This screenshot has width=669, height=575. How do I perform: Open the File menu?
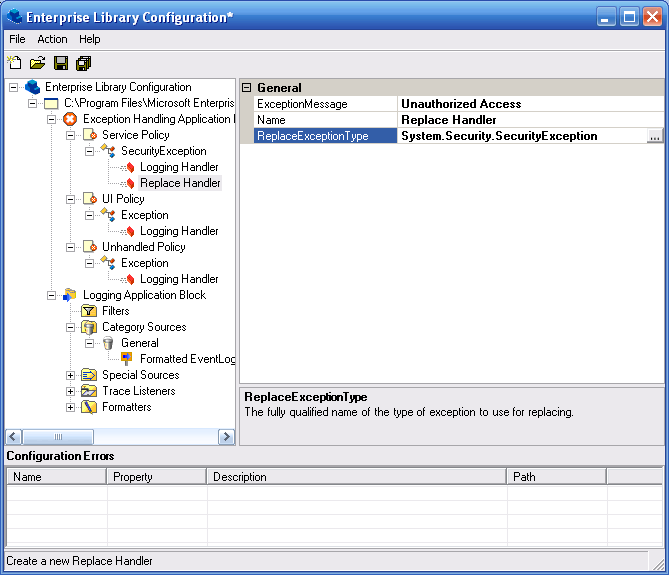(17, 39)
